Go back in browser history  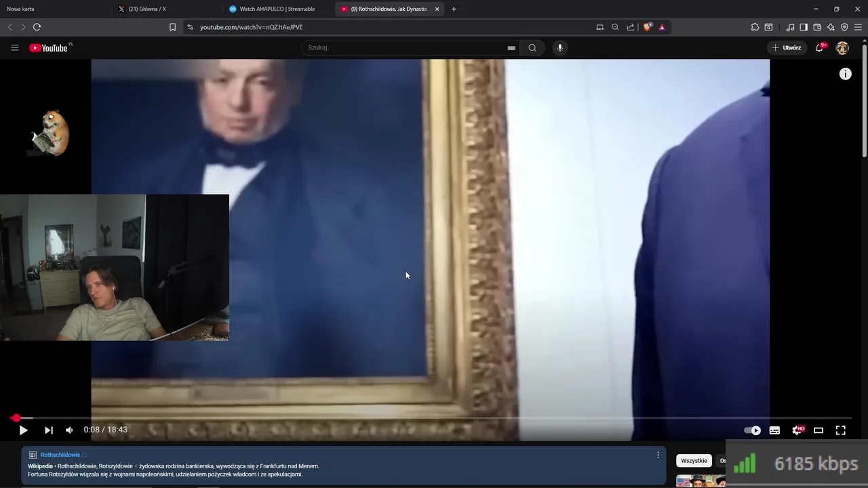tap(9, 27)
